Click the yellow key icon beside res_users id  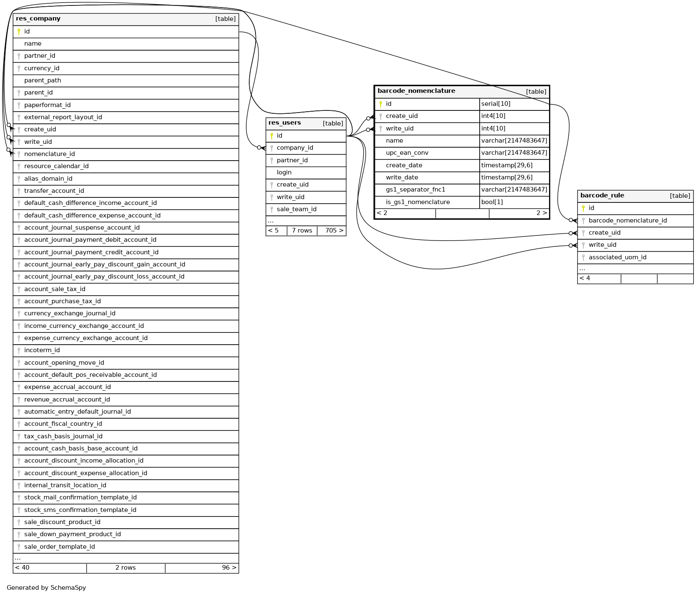click(x=271, y=136)
